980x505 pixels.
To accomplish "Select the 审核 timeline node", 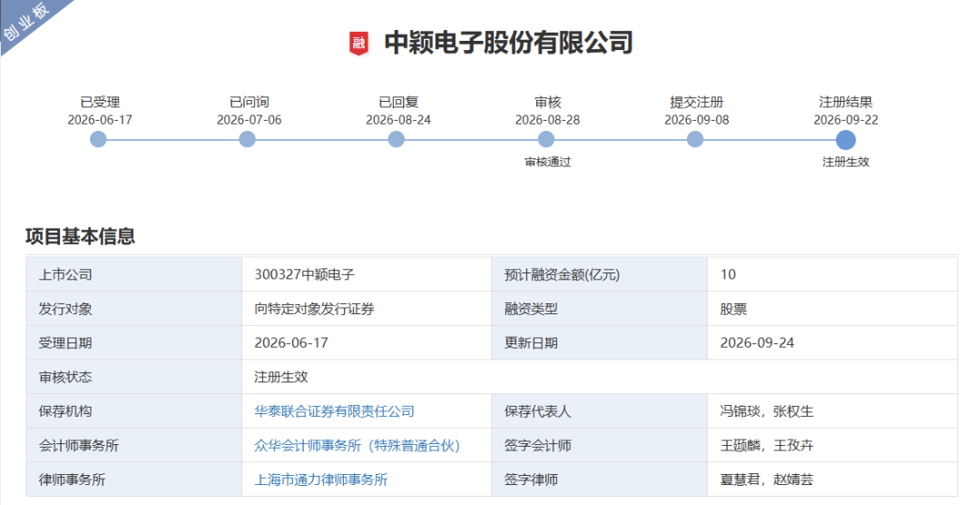I will click(546, 139).
